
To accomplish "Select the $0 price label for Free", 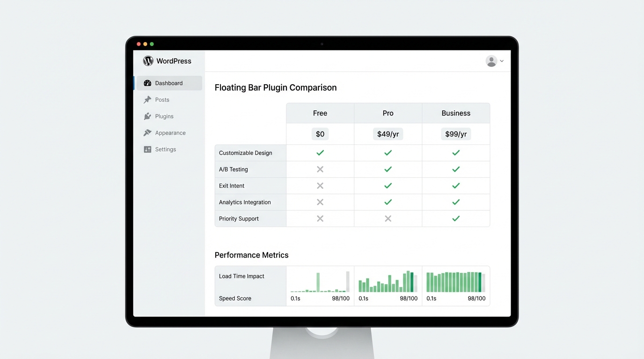I will (320, 134).
